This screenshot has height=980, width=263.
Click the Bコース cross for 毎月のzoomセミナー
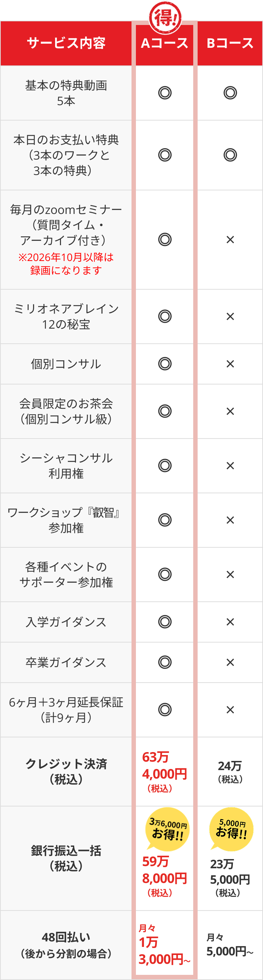[x=230, y=240]
